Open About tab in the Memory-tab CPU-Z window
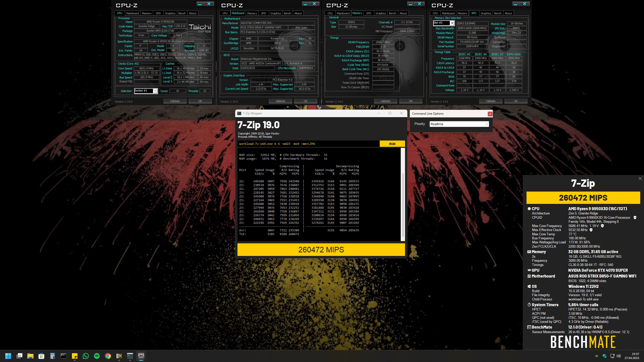 tap(403, 13)
